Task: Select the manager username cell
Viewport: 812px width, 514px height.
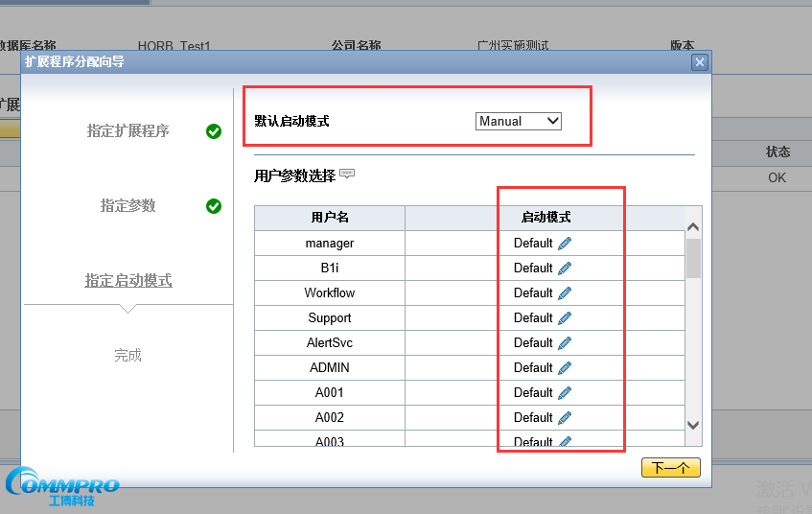Action: point(330,244)
